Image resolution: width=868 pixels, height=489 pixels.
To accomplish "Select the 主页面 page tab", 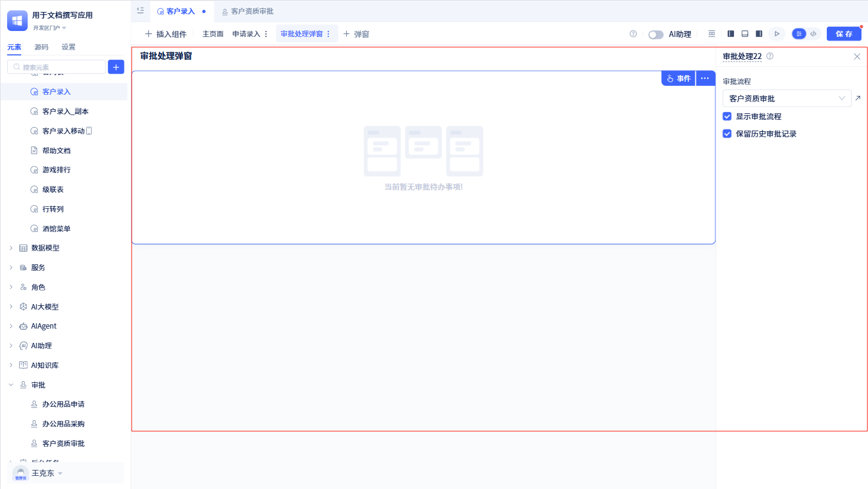I will tap(213, 34).
